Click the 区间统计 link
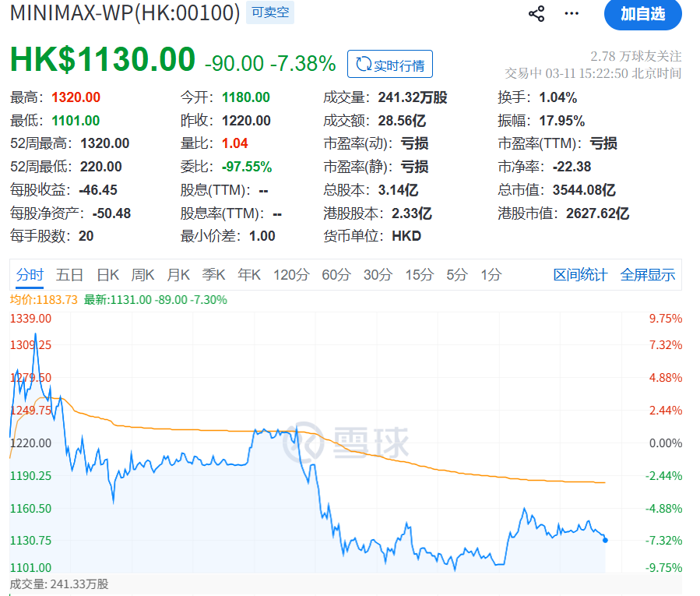Image resolution: width=700 pixels, height=596 pixels. pyautogui.click(x=580, y=274)
